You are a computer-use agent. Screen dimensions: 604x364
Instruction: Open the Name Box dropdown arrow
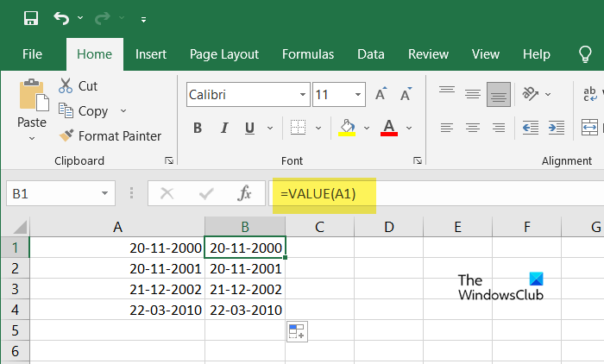[x=104, y=193]
